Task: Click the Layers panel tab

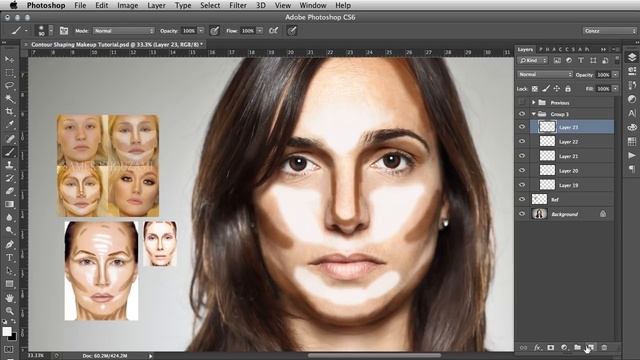Action: [525, 49]
